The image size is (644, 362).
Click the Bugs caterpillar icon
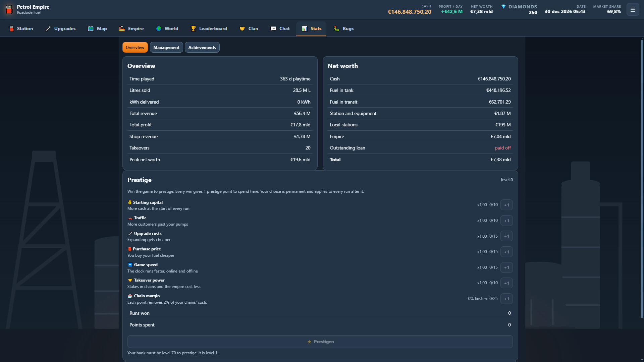(x=336, y=28)
